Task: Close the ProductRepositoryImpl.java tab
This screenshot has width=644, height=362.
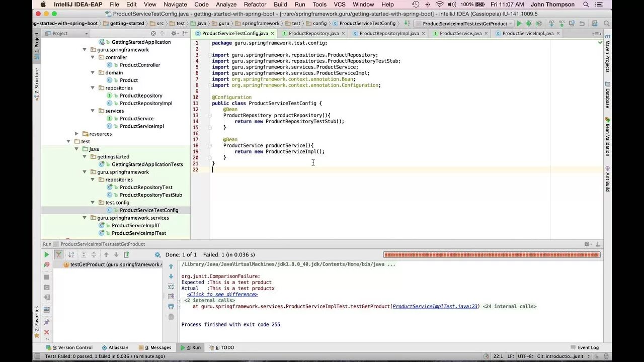Action: coord(423,34)
